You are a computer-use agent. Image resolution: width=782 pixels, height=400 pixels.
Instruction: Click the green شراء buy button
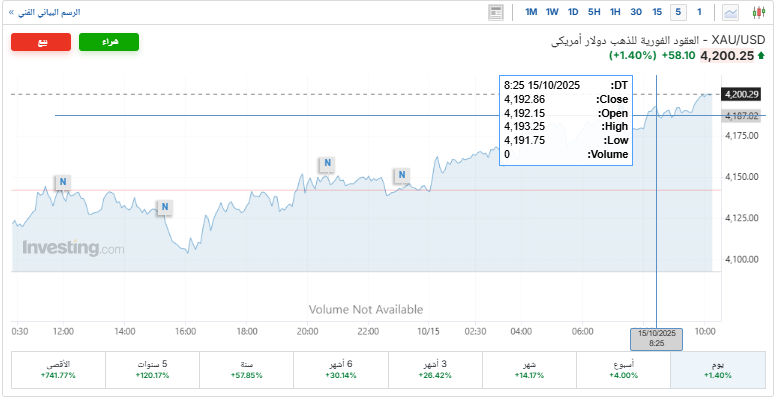click(108, 42)
